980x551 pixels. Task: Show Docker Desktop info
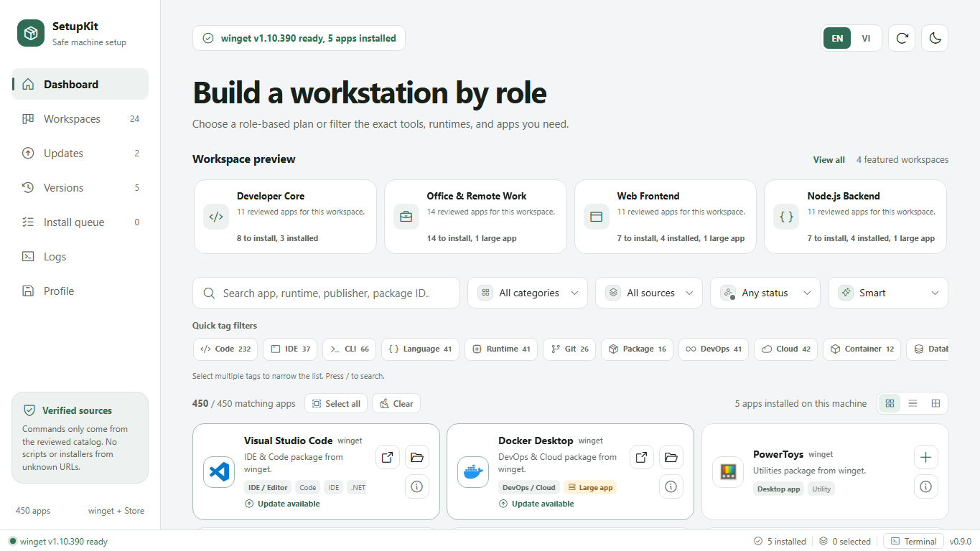(671, 486)
